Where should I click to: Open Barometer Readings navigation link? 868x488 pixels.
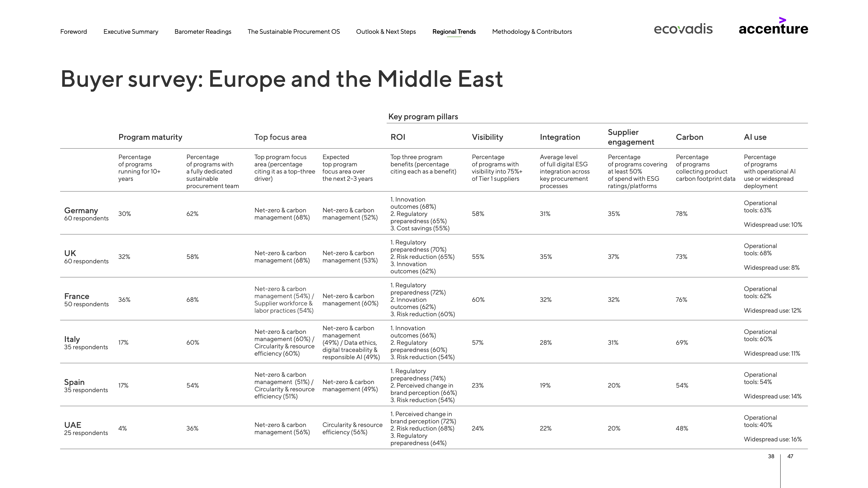[x=203, y=32]
